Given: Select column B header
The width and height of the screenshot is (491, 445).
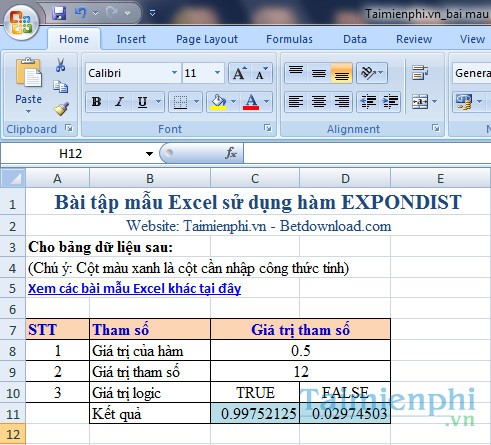Looking at the screenshot, I should click(x=150, y=179).
